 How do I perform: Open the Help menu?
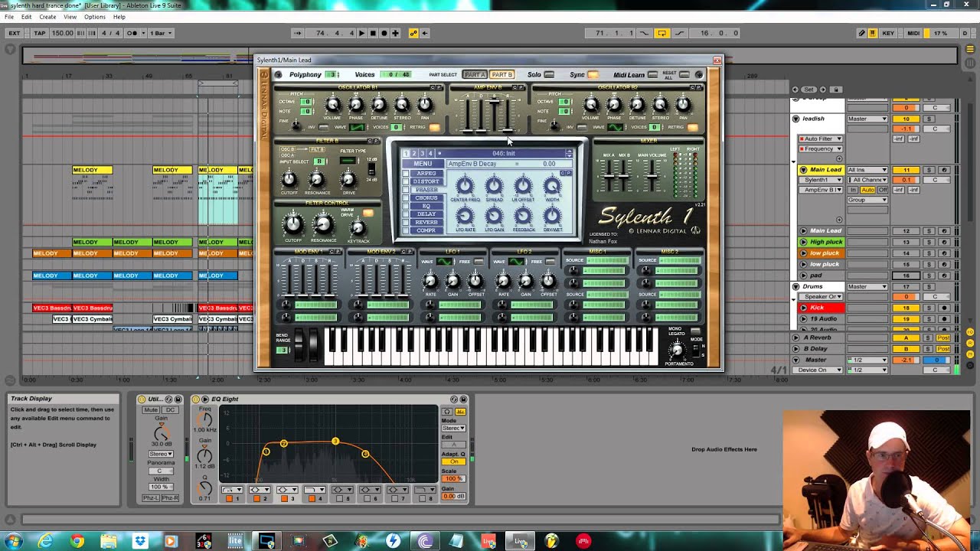point(119,17)
